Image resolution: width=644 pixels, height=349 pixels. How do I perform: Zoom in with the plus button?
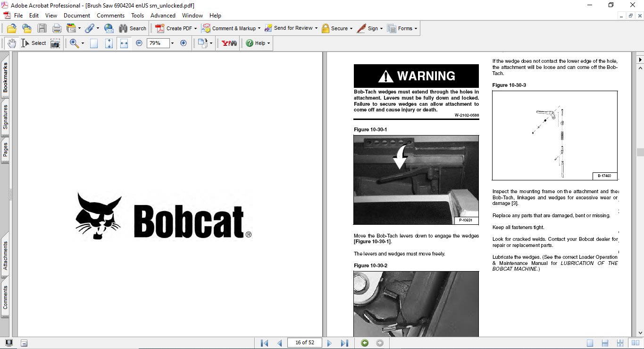point(184,43)
